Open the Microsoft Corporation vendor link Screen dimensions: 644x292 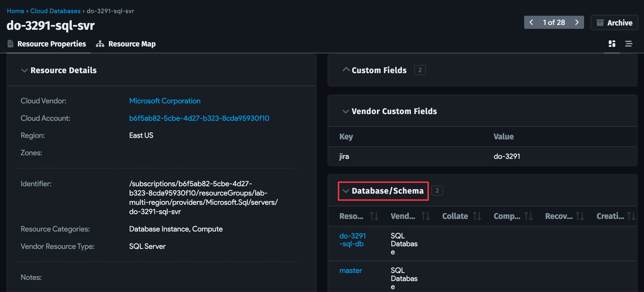coord(165,101)
